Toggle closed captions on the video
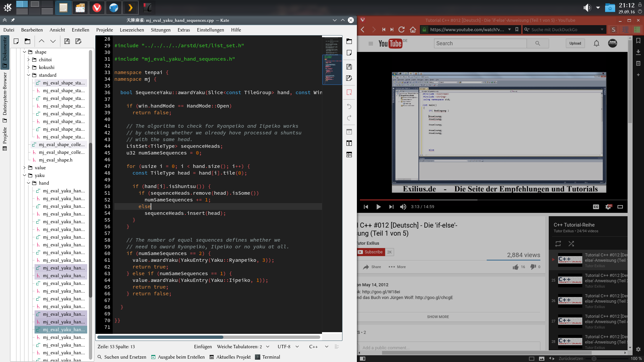The image size is (644, 362). [x=596, y=207]
